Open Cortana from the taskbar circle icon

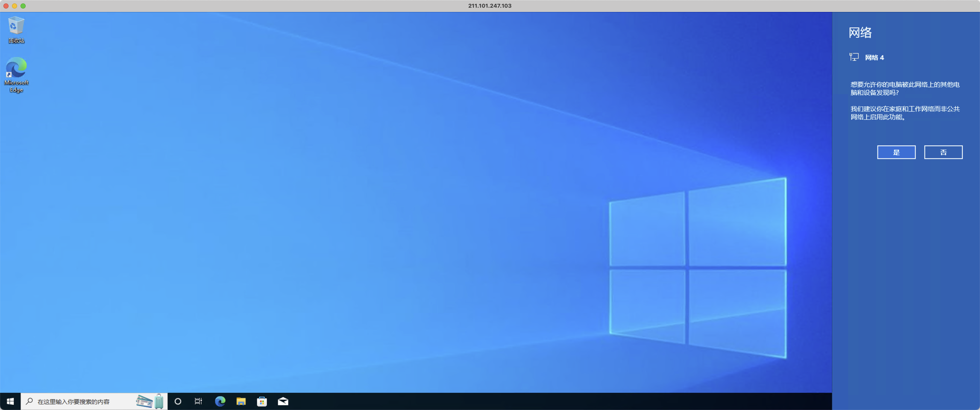[x=178, y=401]
